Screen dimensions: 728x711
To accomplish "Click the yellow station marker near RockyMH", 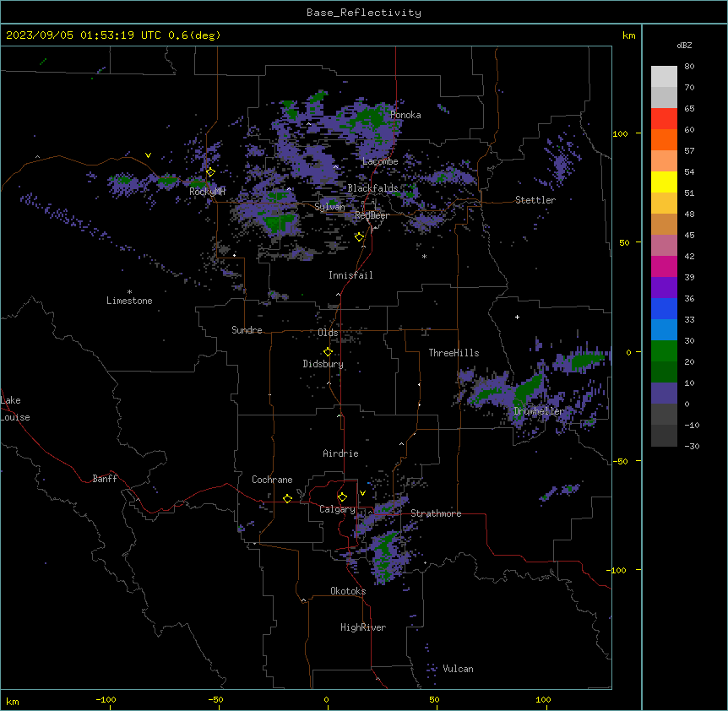I will pos(210,172).
